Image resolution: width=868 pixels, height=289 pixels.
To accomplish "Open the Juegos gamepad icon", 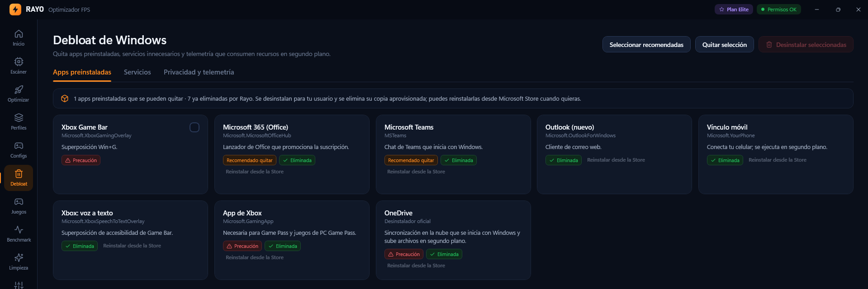I will click(19, 202).
